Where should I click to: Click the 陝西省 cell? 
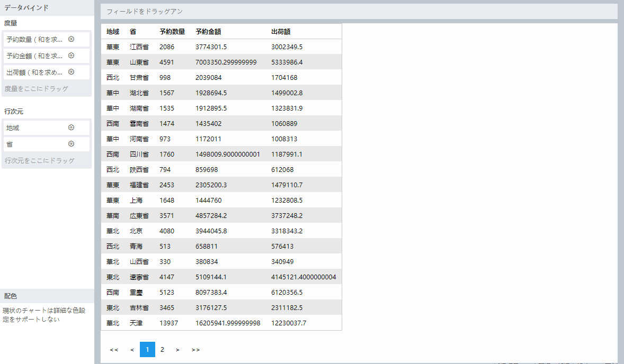139,170
